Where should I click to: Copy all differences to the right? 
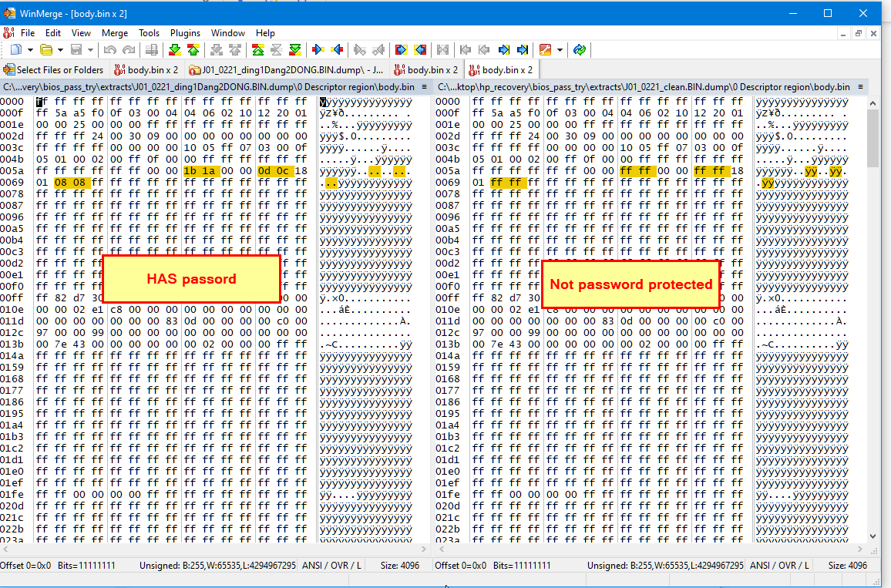(401, 50)
